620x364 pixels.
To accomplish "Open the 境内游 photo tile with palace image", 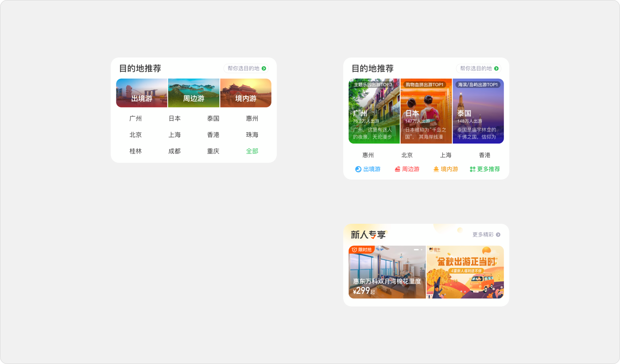I will tap(246, 93).
